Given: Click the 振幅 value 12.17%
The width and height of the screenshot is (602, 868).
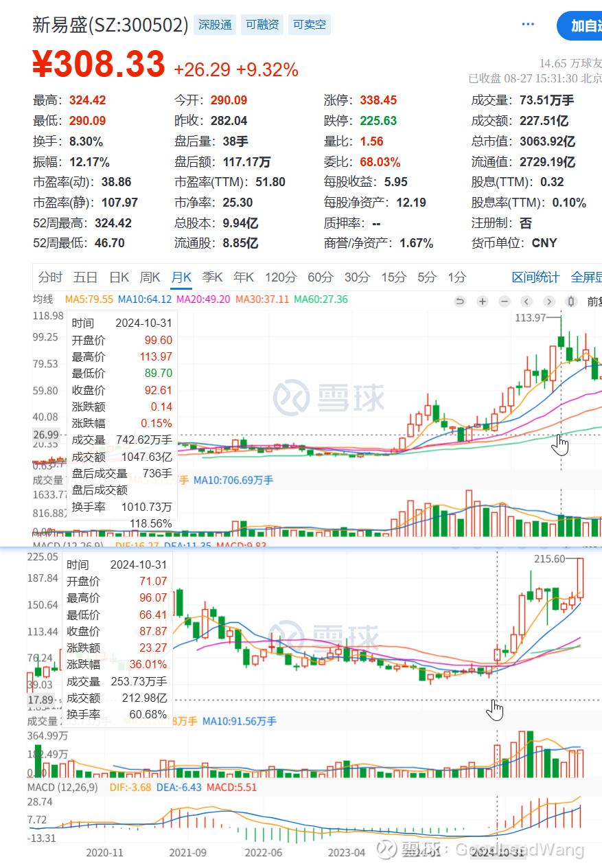Looking at the screenshot, I should click(89, 162).
